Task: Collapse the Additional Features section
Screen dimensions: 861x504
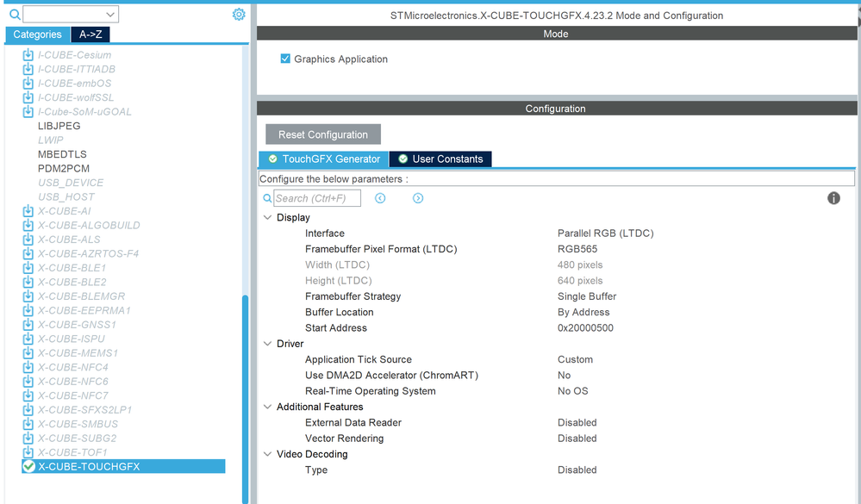Action: coord(267,407)
